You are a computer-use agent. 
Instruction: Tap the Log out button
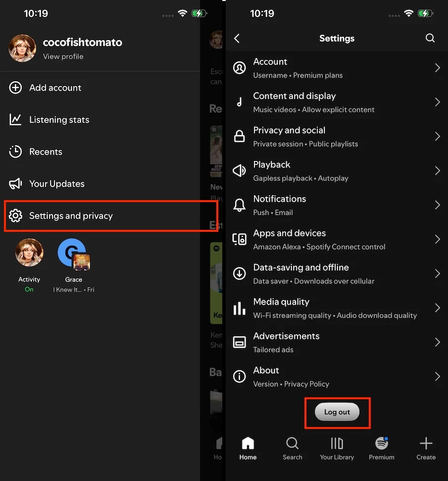point(337,412)
